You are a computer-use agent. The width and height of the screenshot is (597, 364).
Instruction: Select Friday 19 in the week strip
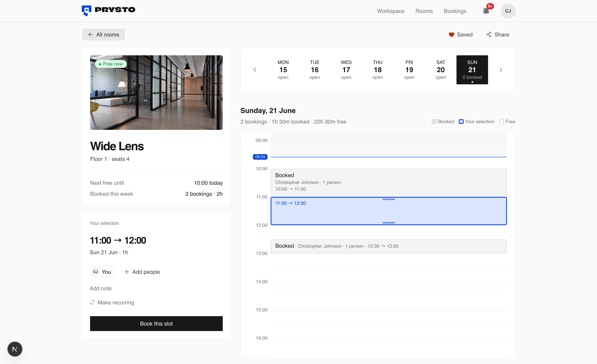(409, 70)
